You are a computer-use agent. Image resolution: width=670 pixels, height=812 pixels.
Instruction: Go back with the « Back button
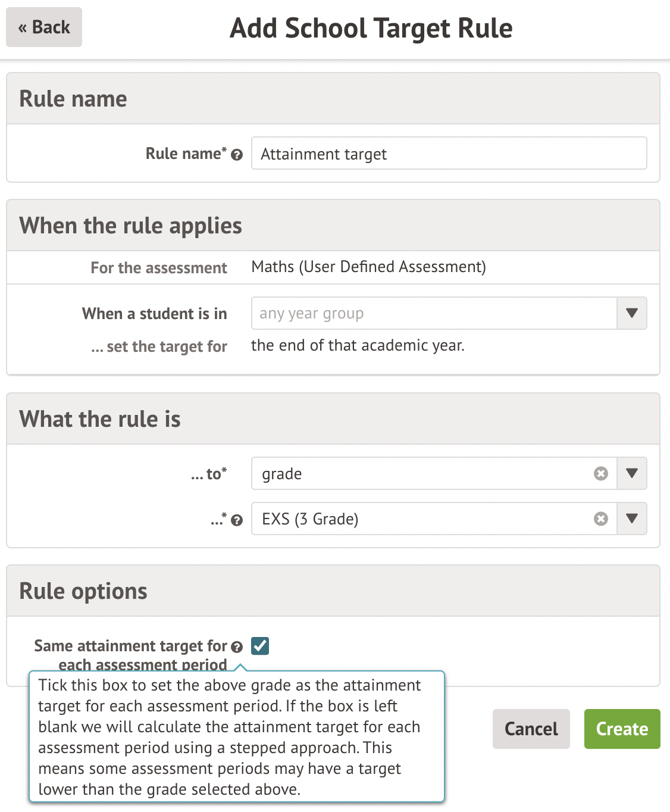coord(44,27)
